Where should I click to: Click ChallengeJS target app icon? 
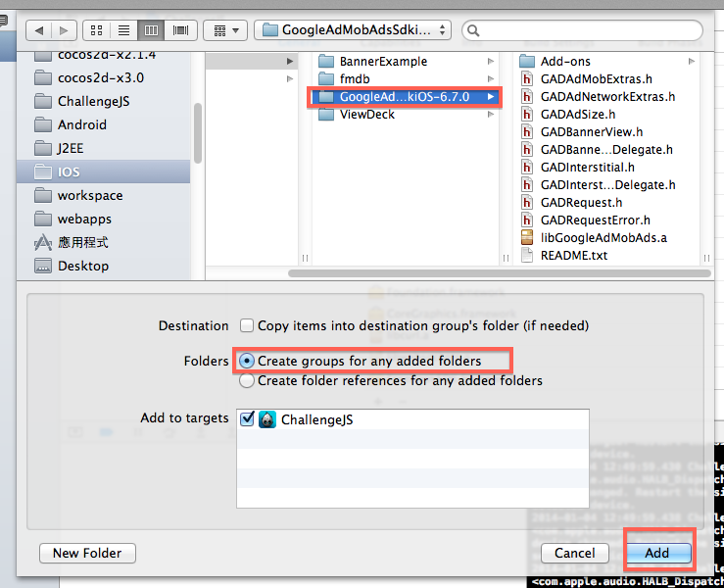266,419
